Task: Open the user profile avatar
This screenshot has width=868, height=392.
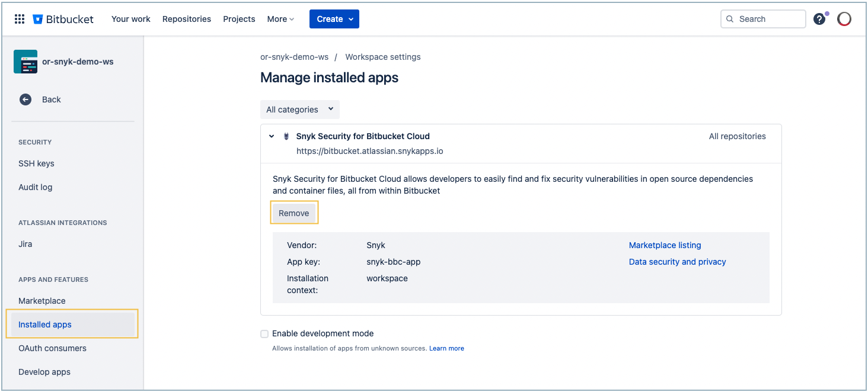Action: point(844,19)
